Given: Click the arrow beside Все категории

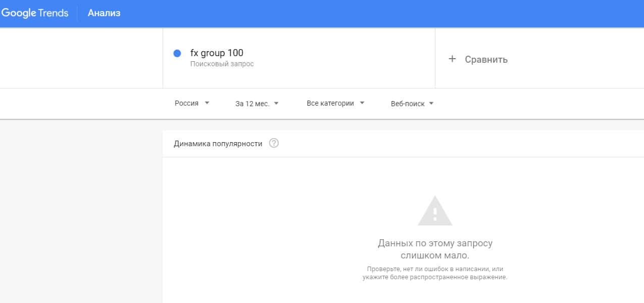Looking at the screenshot, I should pyautogui.click(x=362, y=103).
